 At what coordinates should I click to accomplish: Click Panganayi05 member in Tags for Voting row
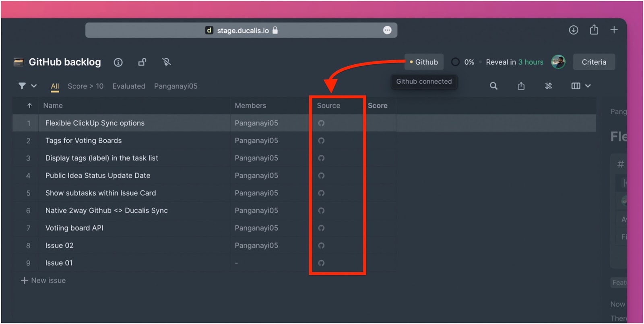pos(256,140)
